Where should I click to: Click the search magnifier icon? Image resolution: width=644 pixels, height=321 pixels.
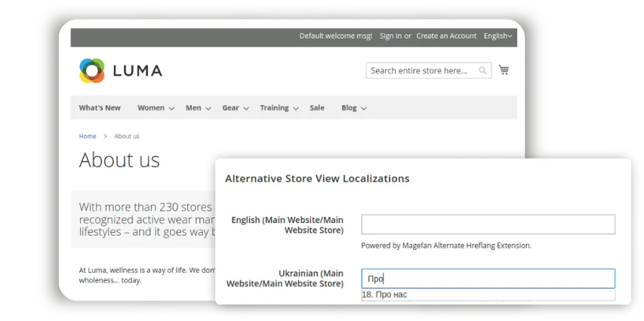click(x=482, y=71)
